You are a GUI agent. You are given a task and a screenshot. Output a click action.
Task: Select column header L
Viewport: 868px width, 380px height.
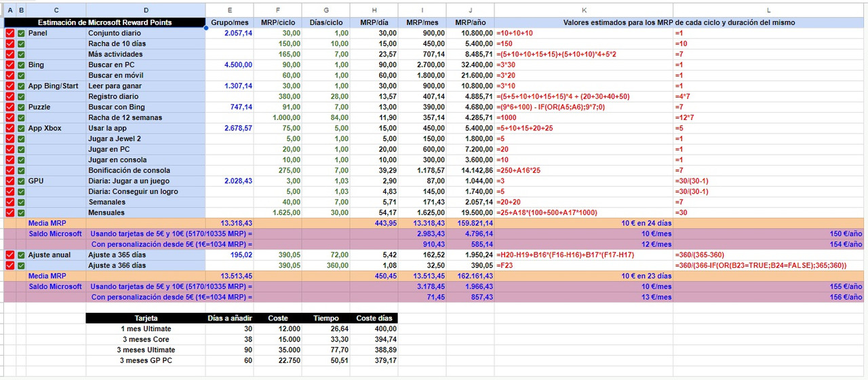768,9
